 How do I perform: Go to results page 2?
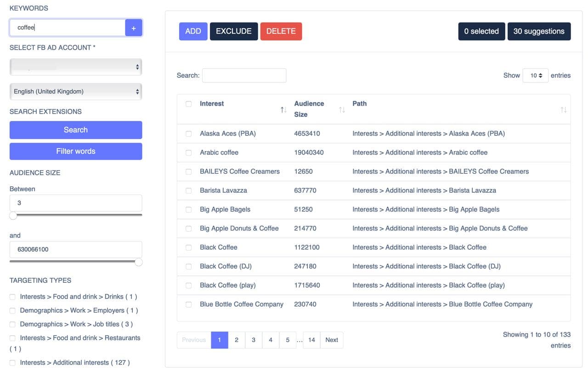coord(237,340)
